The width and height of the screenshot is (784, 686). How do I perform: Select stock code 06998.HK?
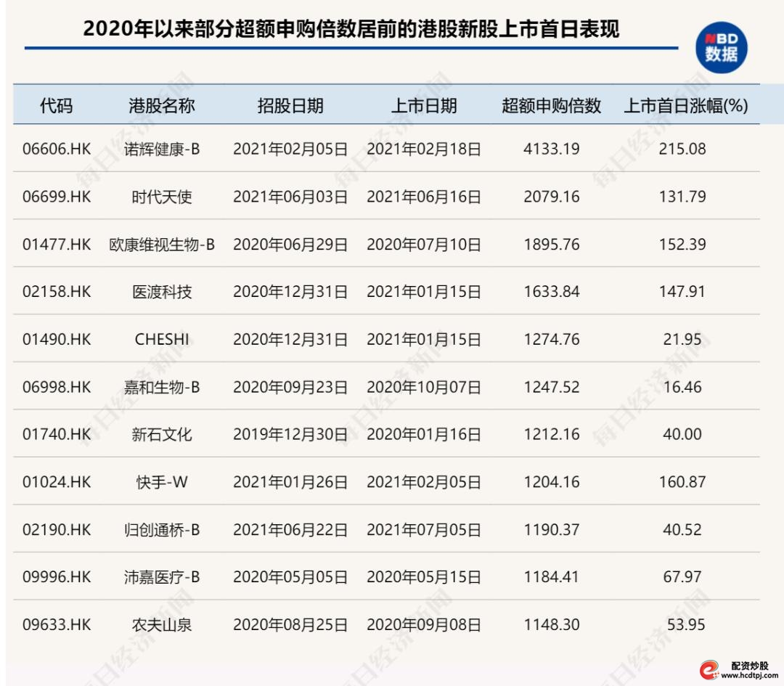pyautogui.click(x=57, y=387)
